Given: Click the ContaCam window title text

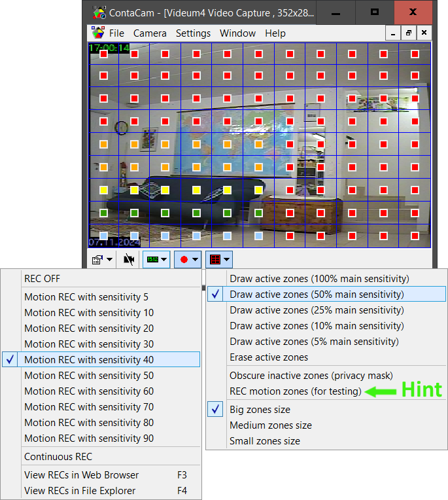Looking at the screenshot, I should click(211, 12).
